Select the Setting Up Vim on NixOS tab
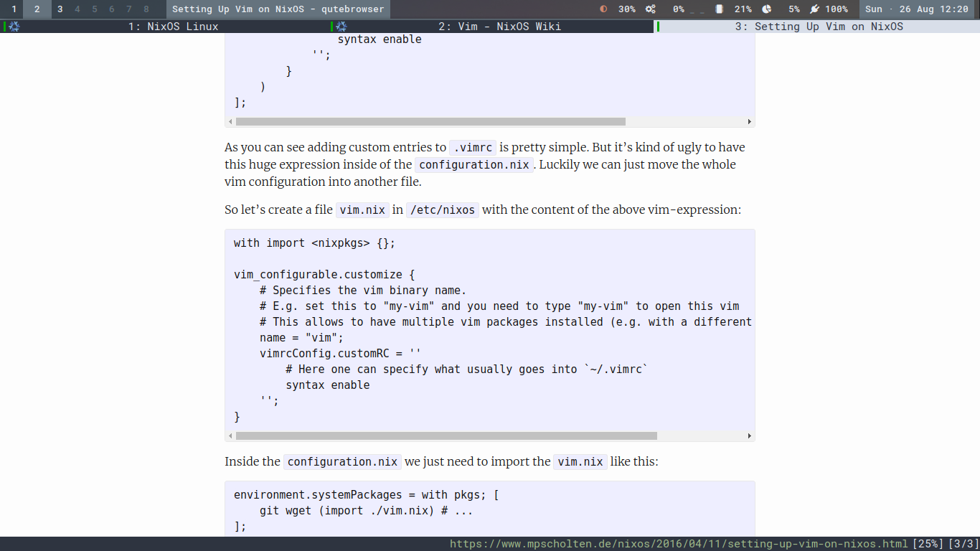Image resolution: width=980 pixels, height=551 pixels. pyautogui.click(x=819, y=27)
